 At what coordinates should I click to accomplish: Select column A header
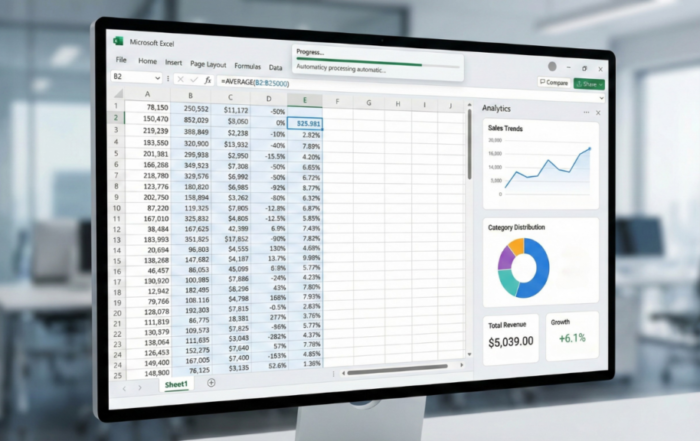pyautogui.click(x=147, y=94)
